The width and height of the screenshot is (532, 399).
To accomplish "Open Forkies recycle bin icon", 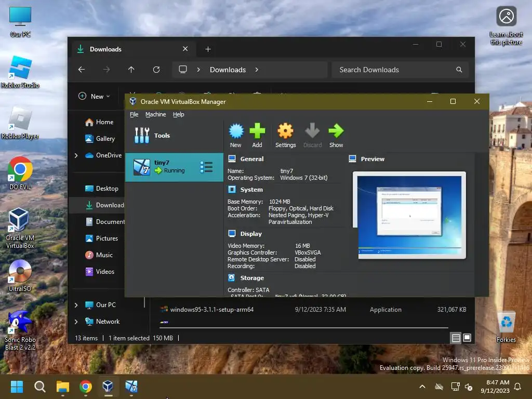I will 506,326.
